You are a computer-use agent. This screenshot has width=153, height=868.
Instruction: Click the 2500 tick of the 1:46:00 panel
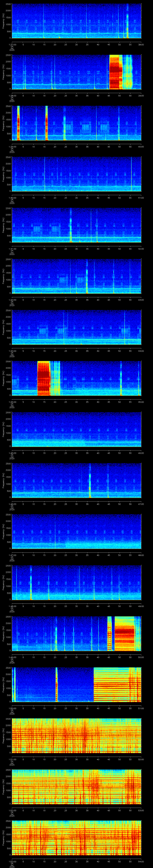coord(8,464)
